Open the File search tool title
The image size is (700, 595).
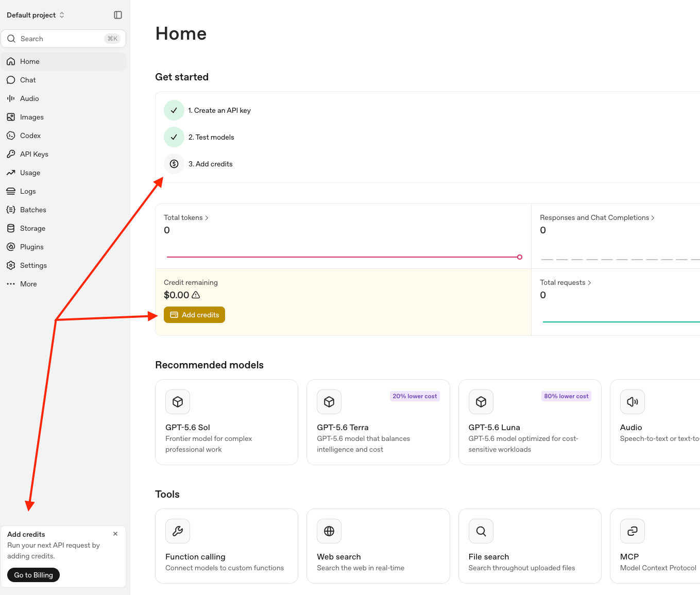pos(489,556)
